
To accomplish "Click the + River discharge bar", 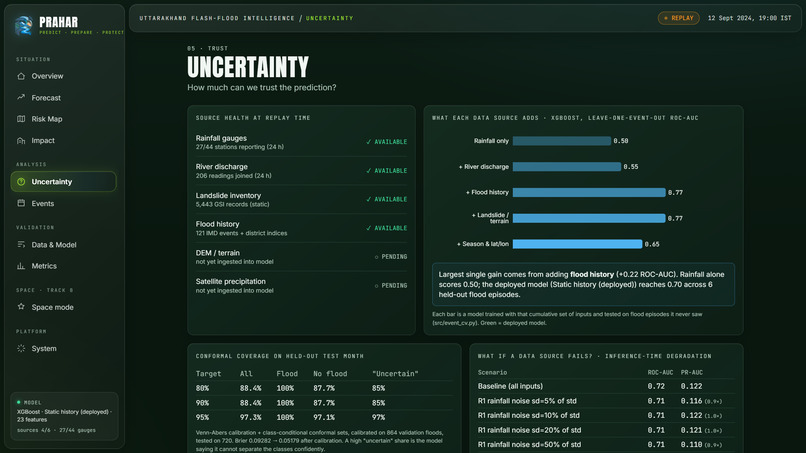I will pyautogui.click(x=566, y=167).
